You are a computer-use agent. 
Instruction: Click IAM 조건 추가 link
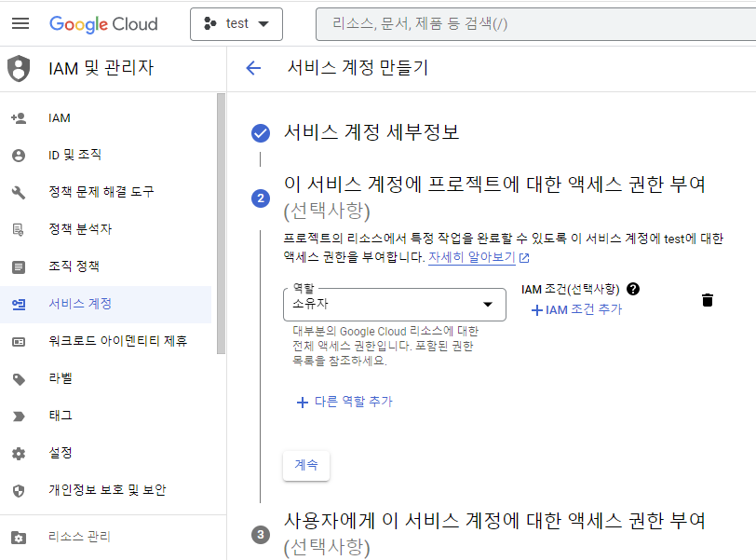576,309
